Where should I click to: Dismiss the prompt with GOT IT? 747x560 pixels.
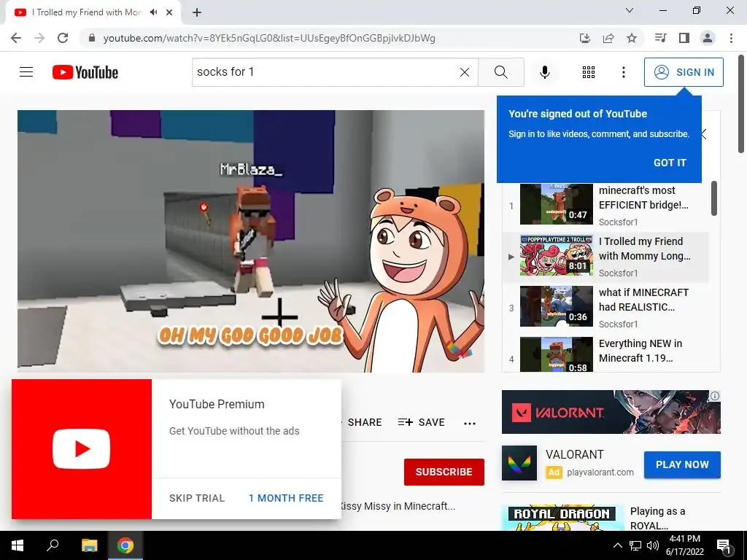670,163
